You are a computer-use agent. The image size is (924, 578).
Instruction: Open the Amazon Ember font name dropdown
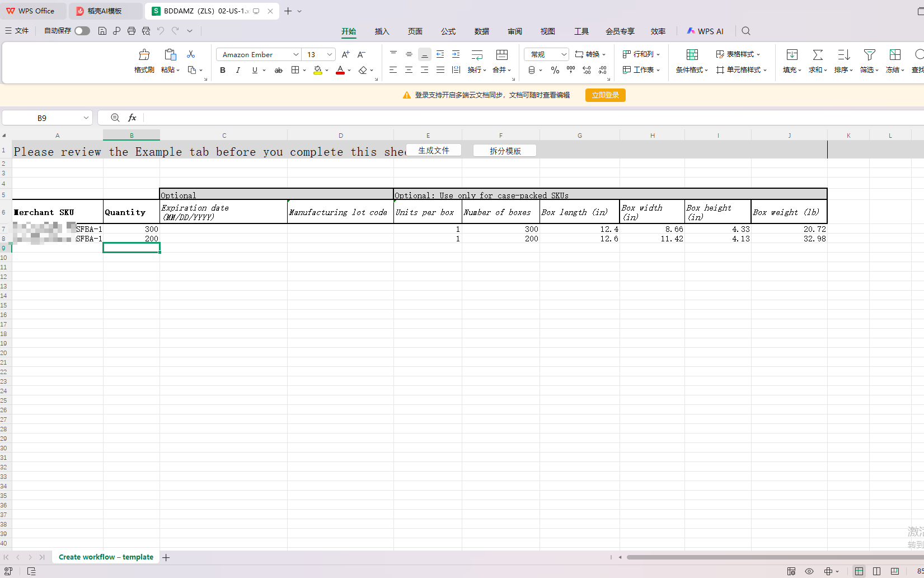[296, 54]
